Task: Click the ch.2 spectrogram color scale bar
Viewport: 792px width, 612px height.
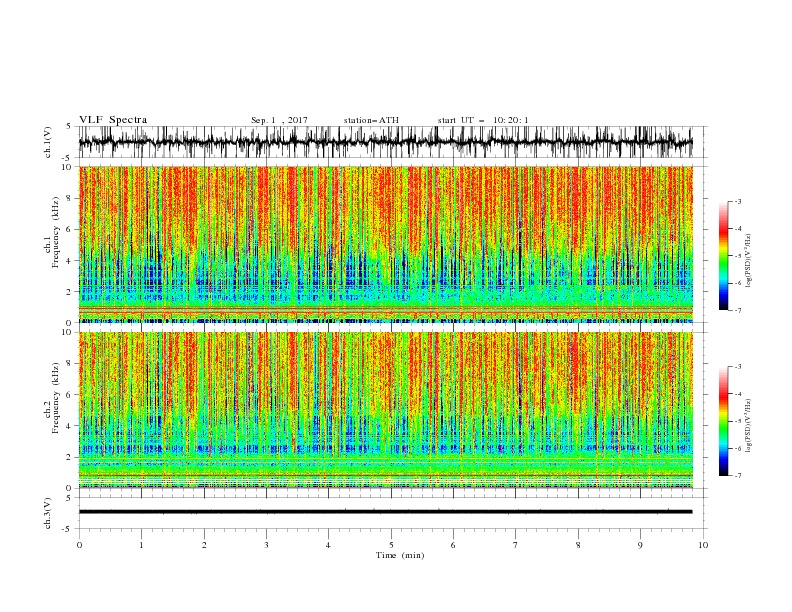Action: 723,421
